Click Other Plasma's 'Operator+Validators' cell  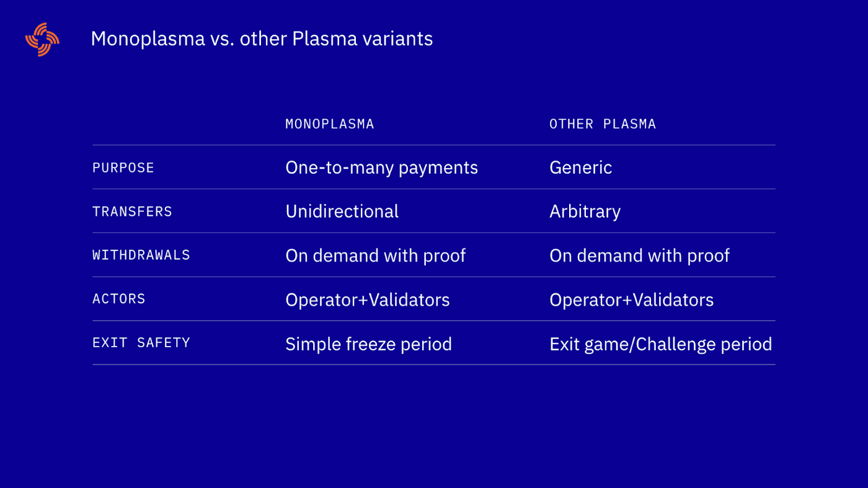click(x=632, y=300)
